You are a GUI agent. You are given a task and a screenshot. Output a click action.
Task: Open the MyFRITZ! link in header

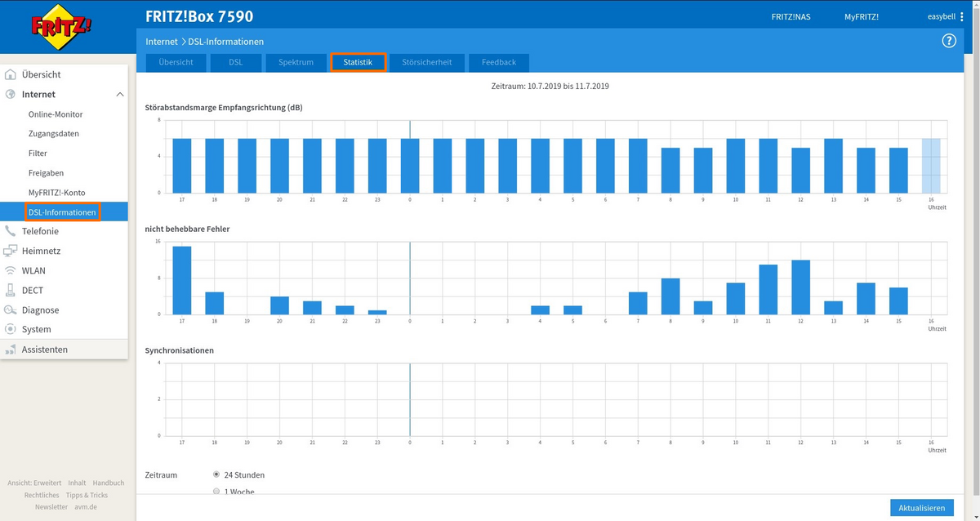coord(862,16)
